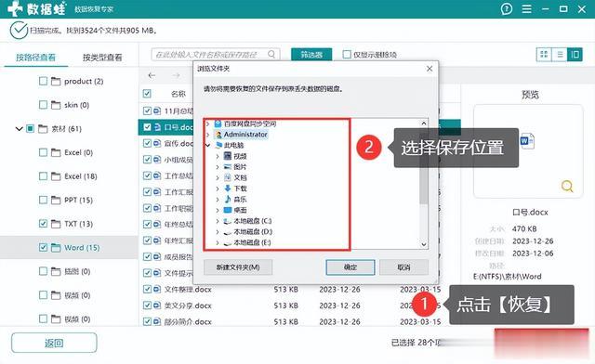
Task: Expand the 视频 node arrow in dialog
Action: 218,156
